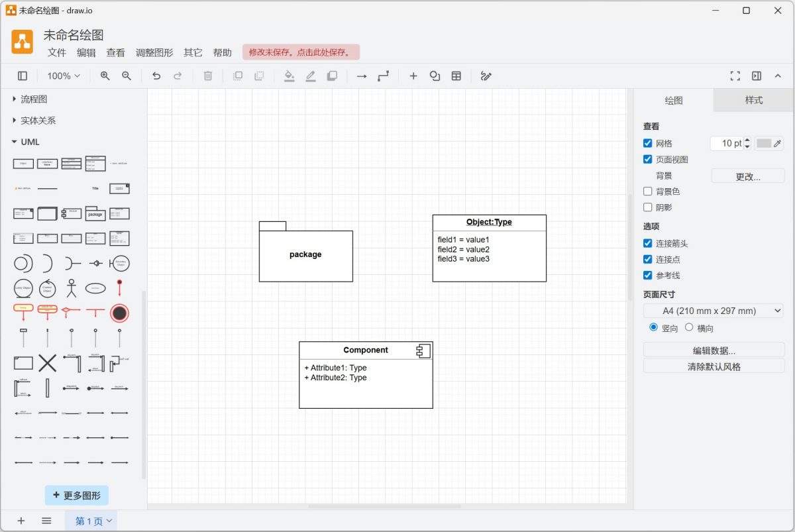Click the freehand sketch icon in the toolbar
Screen dimensions: 795x532
[486, 76]
